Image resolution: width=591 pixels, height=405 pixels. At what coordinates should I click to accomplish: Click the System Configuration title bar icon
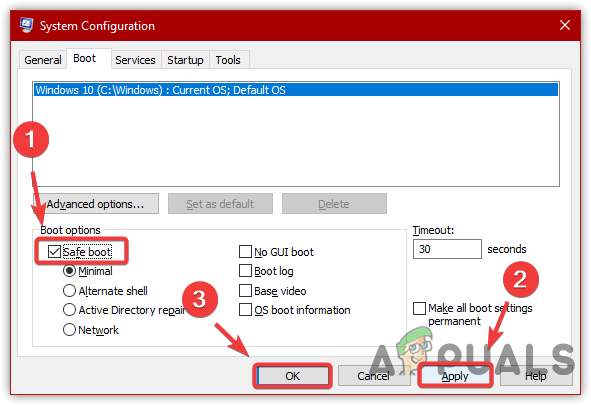(26, 25)
